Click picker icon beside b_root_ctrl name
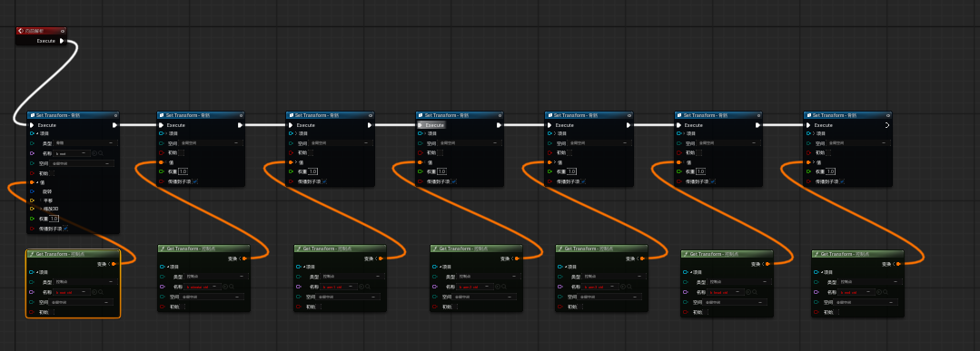The width and height of the screenshot is (980, 351). pos(94,292)
